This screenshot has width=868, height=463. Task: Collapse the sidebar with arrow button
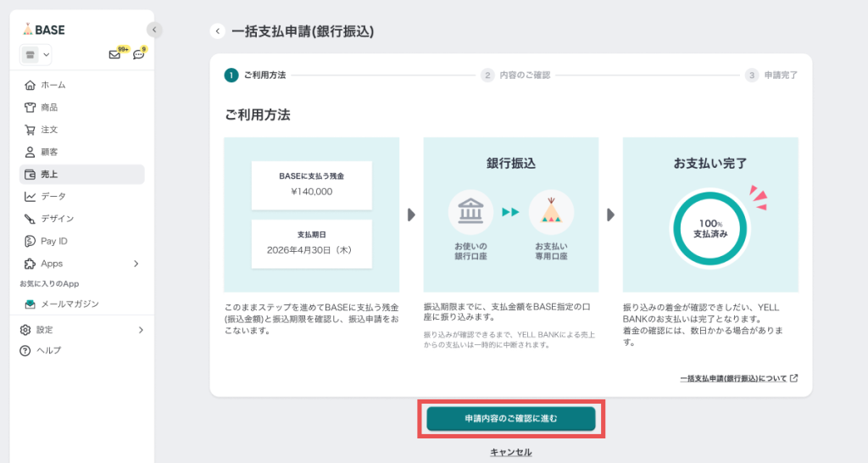click(154, 30)
